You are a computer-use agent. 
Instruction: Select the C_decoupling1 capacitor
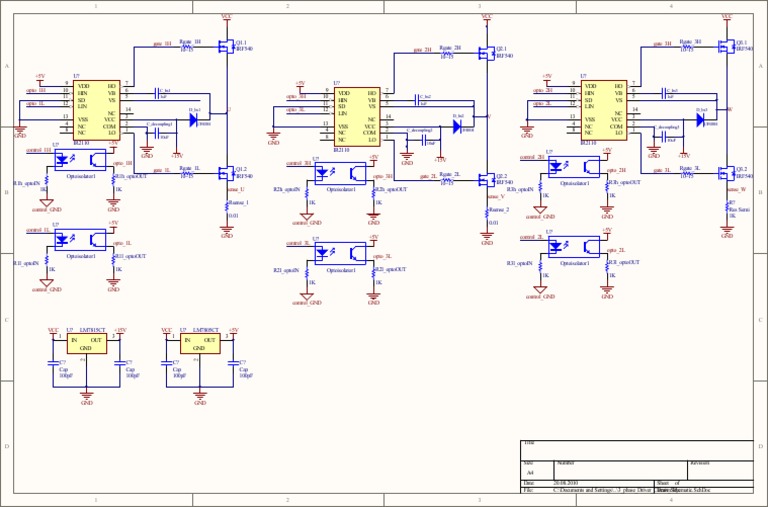tap(157, 133)
